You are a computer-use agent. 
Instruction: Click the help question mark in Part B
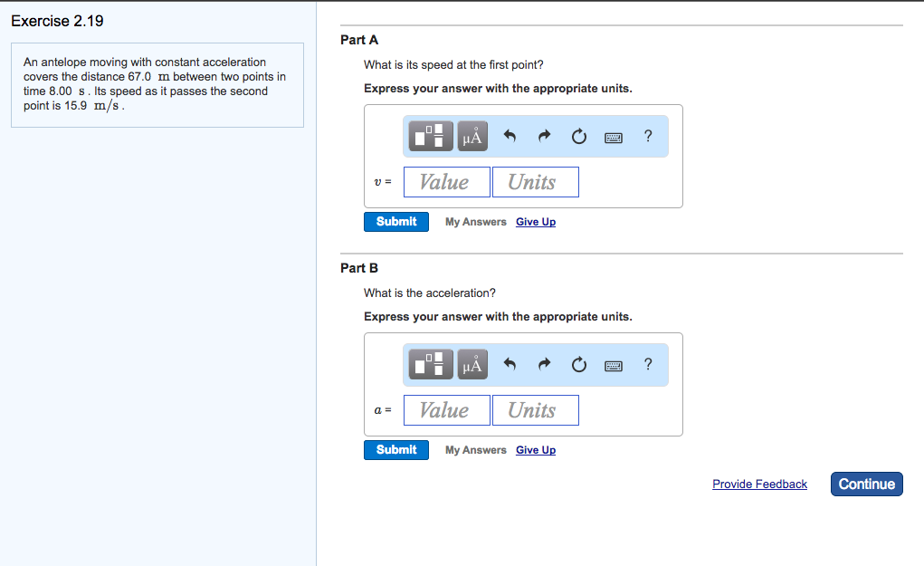click(647, 365)
